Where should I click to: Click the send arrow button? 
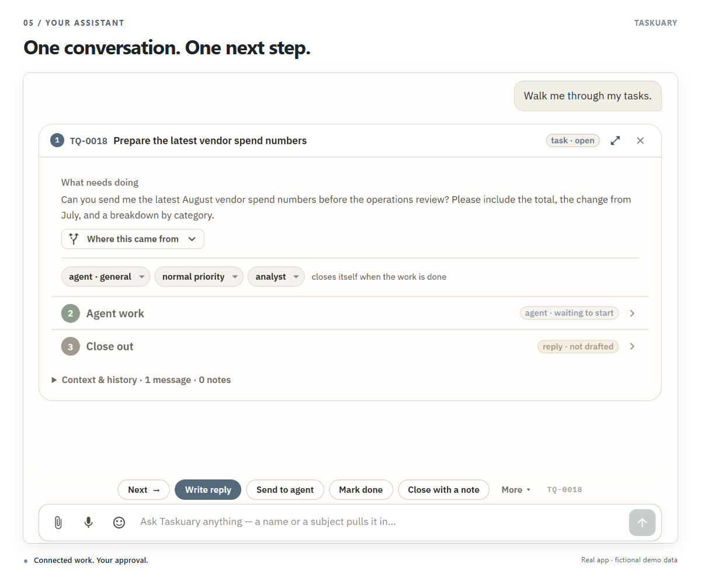coord(642,523)
